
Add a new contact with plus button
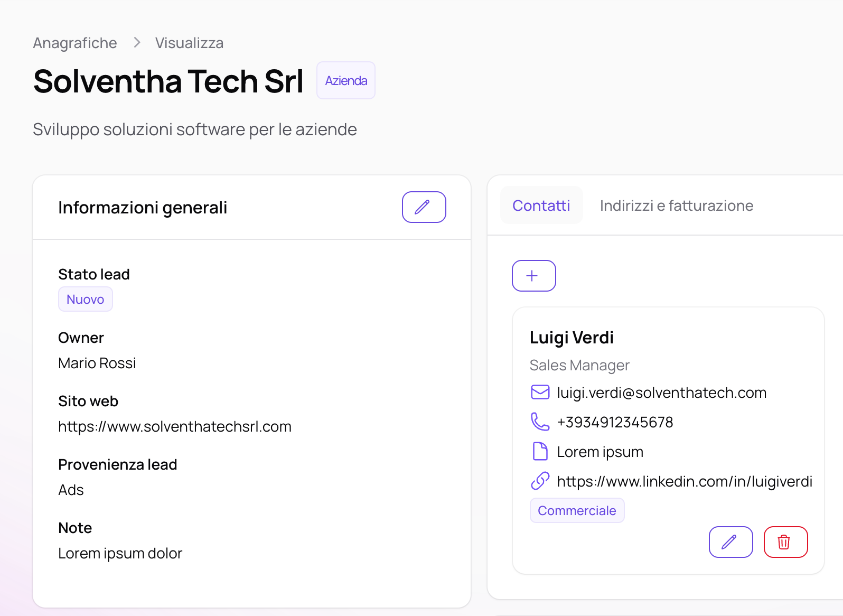click(x=533, y=276)
